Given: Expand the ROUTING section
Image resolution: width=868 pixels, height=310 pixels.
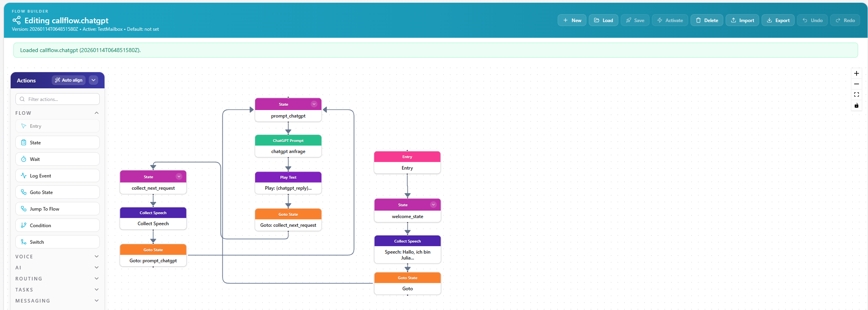Looking at the screenshot, I should click(97, 278).
